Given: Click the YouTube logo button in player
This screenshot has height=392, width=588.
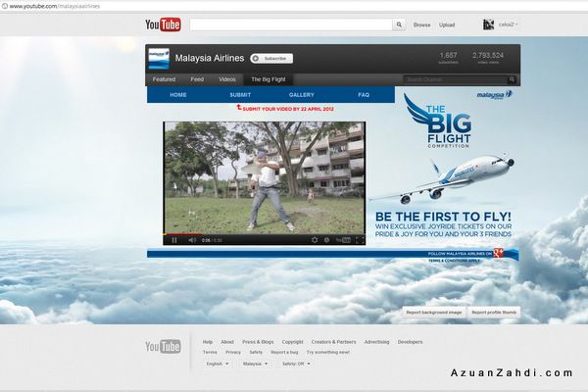Looking at the screenshot, I should [343, 240].
